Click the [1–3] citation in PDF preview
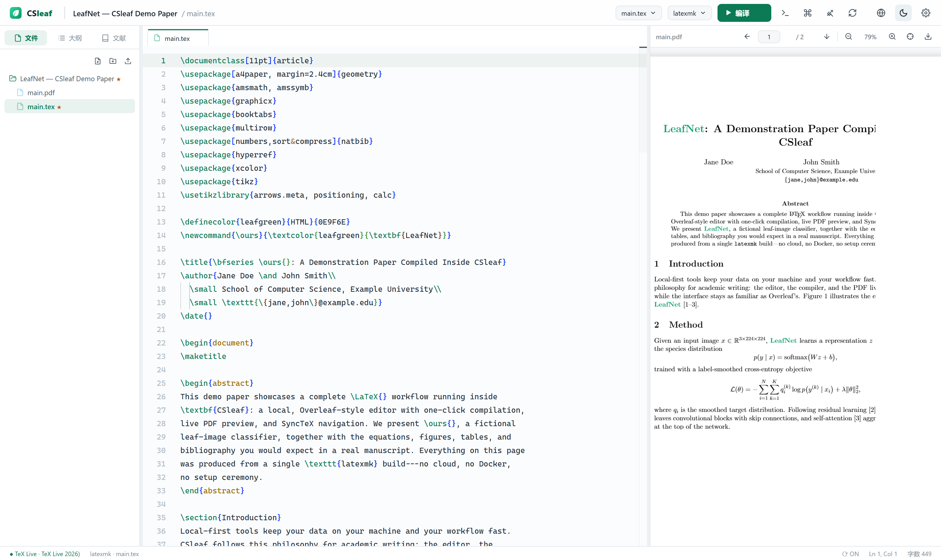The height and width of the screenshot is (560, 941). coord(691,305)
